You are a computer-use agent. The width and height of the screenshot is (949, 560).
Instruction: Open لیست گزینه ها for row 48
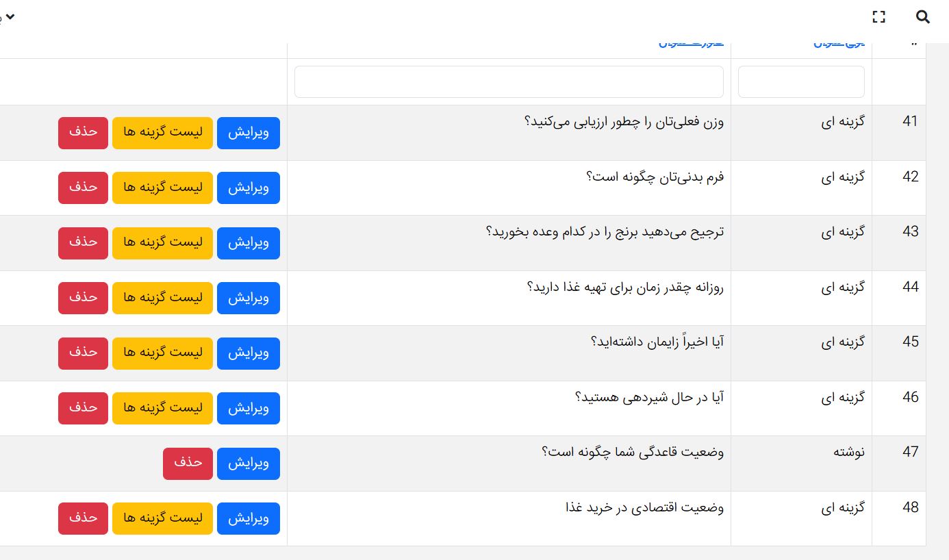(x=162, y=518)
